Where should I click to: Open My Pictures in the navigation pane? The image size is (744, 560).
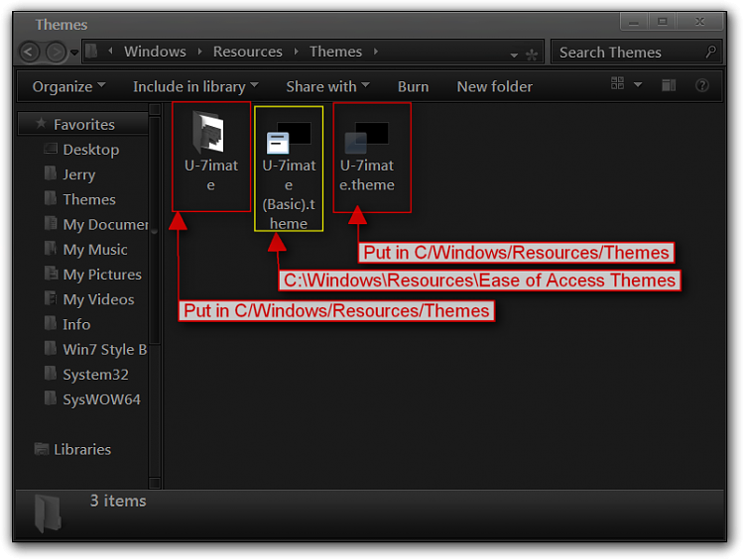pos(102,275)
